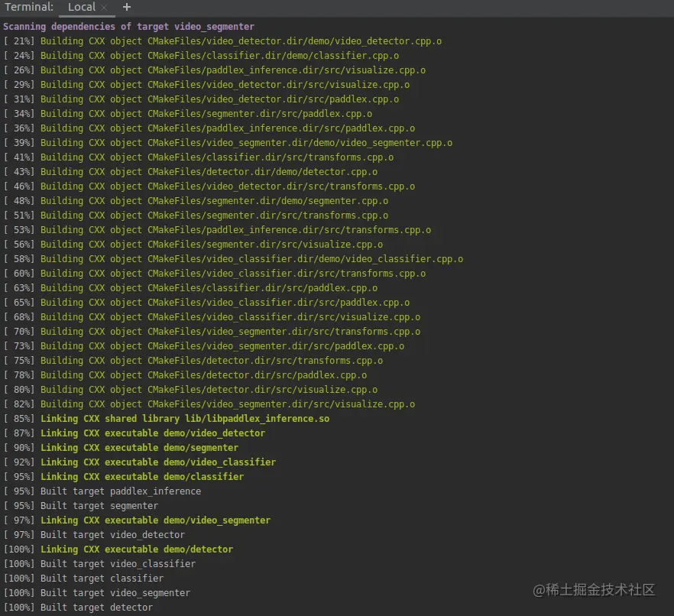This screenshot has height=616, width=674.
Task: Open a new terminal session with plus icon
Action: click(126, 7)
